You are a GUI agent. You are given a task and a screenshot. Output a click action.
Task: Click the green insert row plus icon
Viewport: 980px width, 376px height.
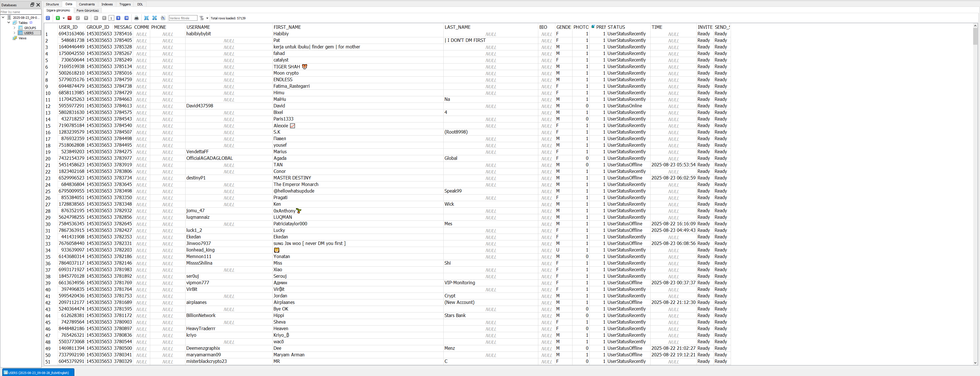(x=58, y=18)
